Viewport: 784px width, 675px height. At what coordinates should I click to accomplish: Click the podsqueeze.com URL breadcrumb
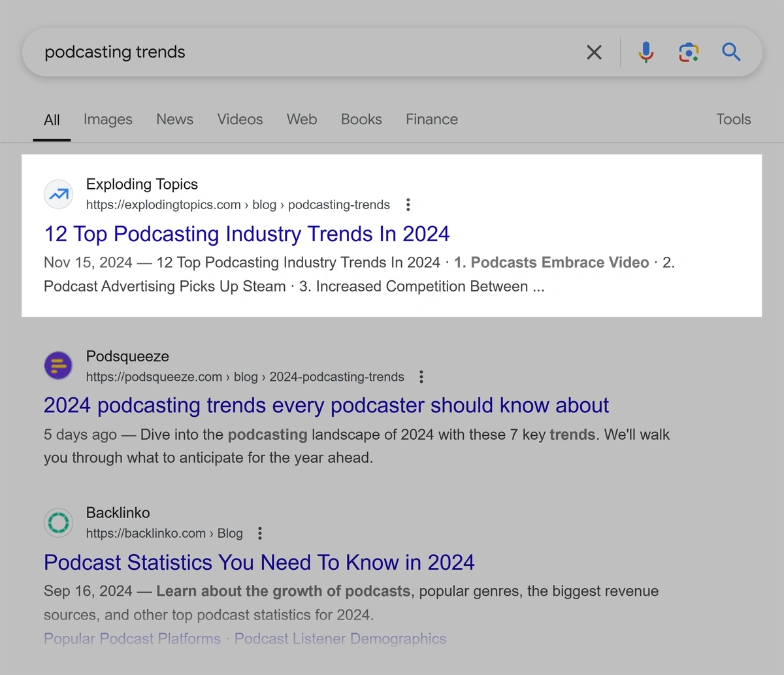click(245, 377)
